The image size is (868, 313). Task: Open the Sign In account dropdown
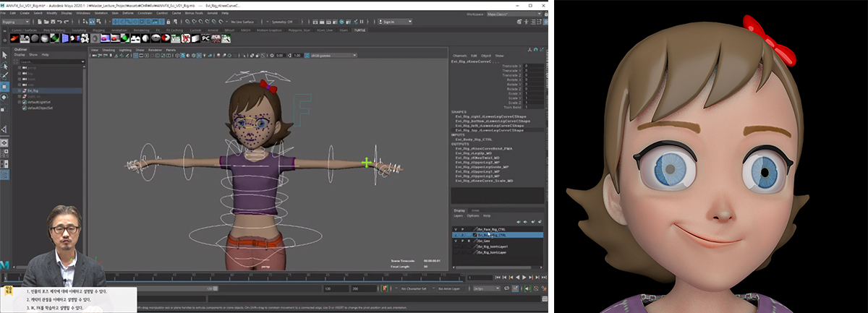395,22
